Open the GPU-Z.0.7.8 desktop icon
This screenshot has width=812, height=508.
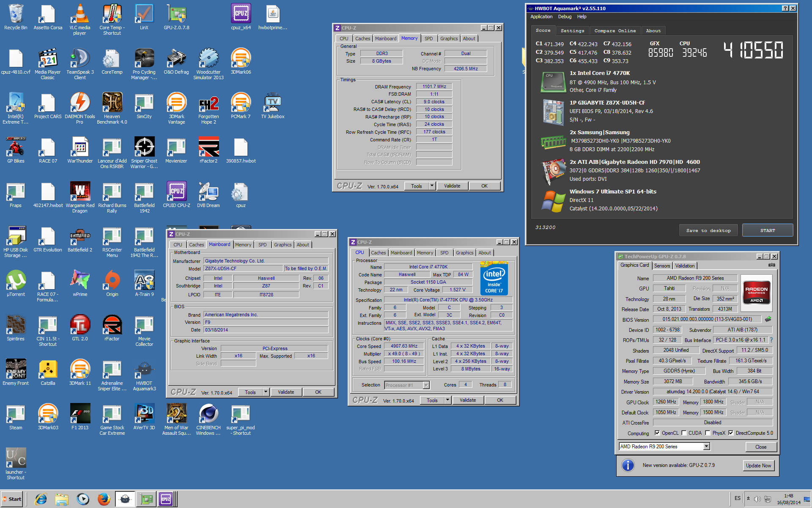point(176,17)
